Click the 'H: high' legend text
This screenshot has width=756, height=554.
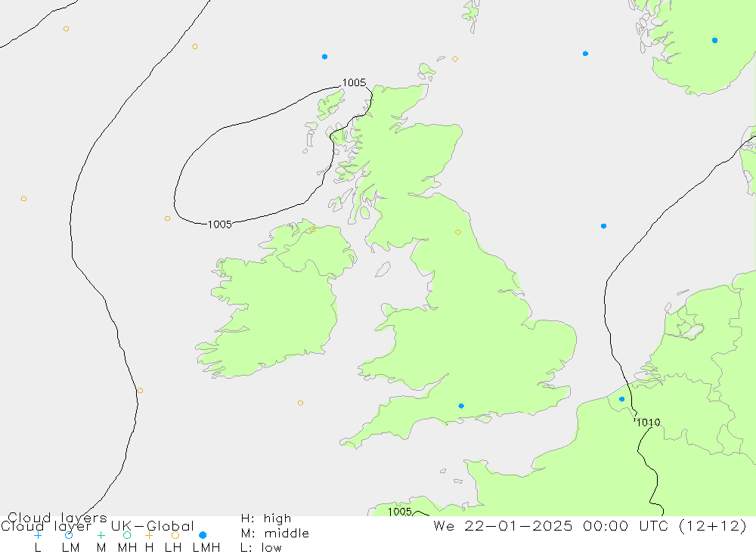point(266,518)
